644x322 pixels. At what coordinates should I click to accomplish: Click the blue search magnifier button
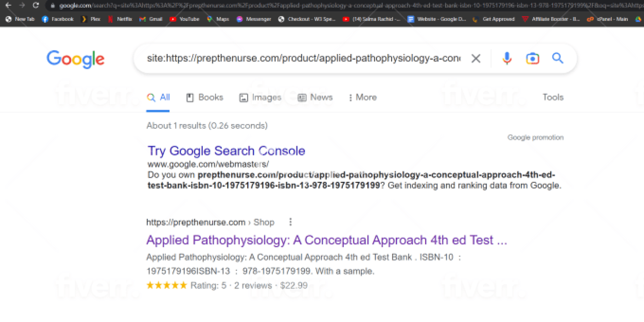(557, 58)
